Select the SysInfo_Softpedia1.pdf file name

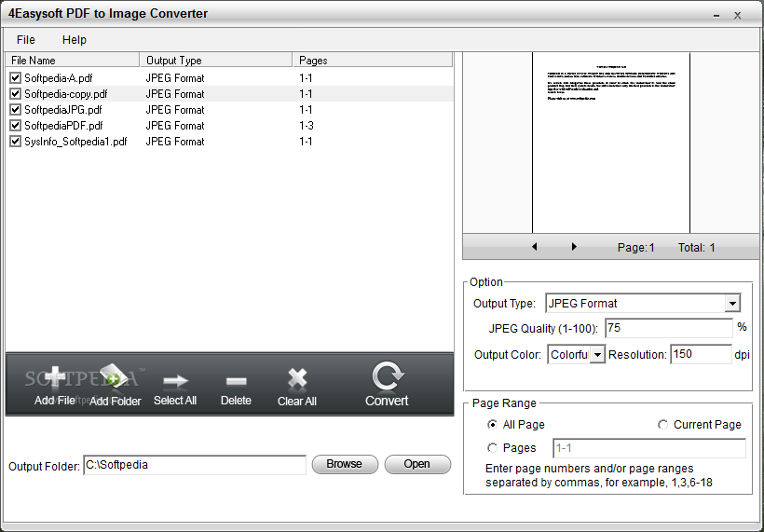coord(75,142)
